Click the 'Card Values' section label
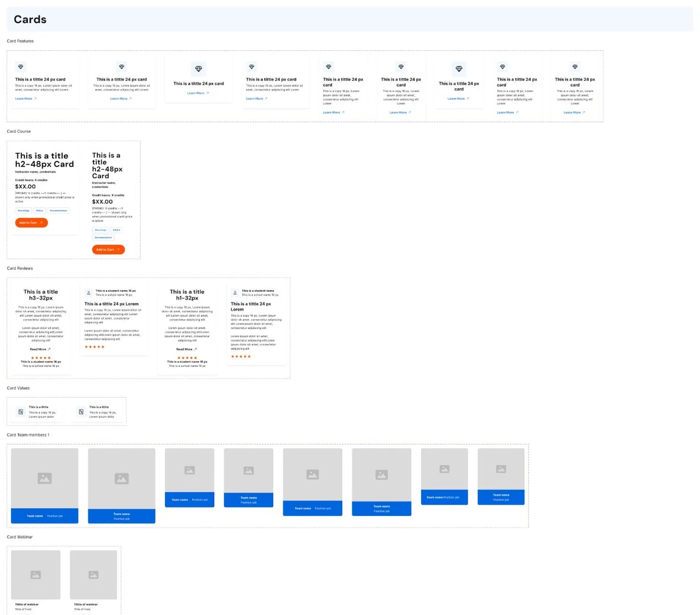 tap(18, 388)
